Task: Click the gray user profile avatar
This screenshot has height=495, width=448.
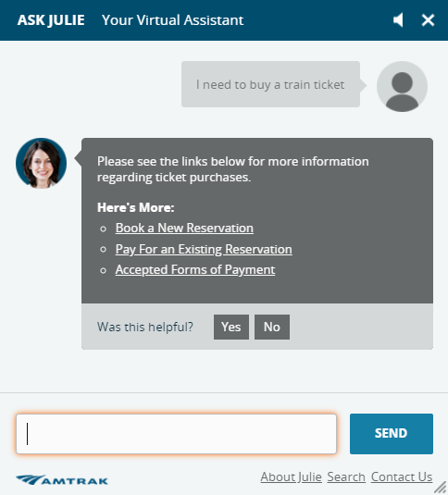Action: 402,86
